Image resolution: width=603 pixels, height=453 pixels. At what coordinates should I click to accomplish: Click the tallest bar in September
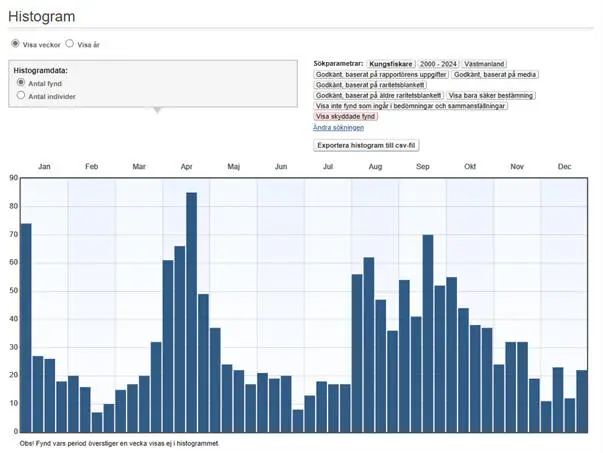(x=427, y=333)
